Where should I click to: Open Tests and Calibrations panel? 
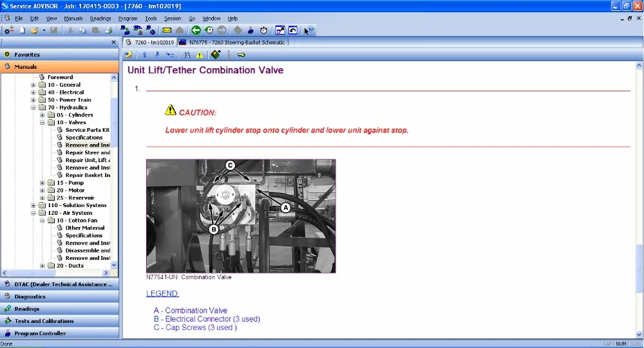(x=59, y=321)
